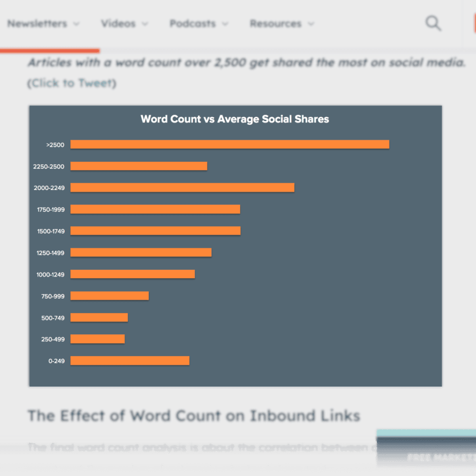476x476 pixels.
Task: Click the 250-499 axis label
Action: pos(53,339)
